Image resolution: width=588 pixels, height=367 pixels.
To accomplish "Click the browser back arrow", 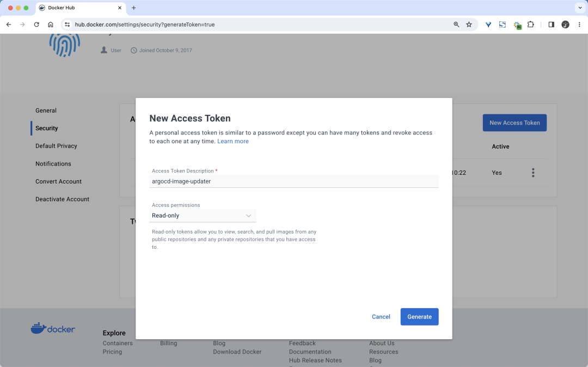I will coord(9,25).
